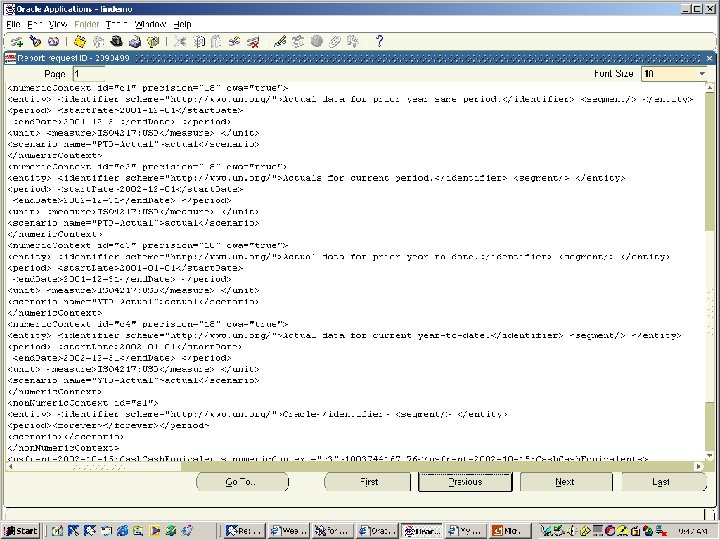Switch to the "for..." taskbar window
The height and width of the screenshot is (540, 720).
click(333, 531)
